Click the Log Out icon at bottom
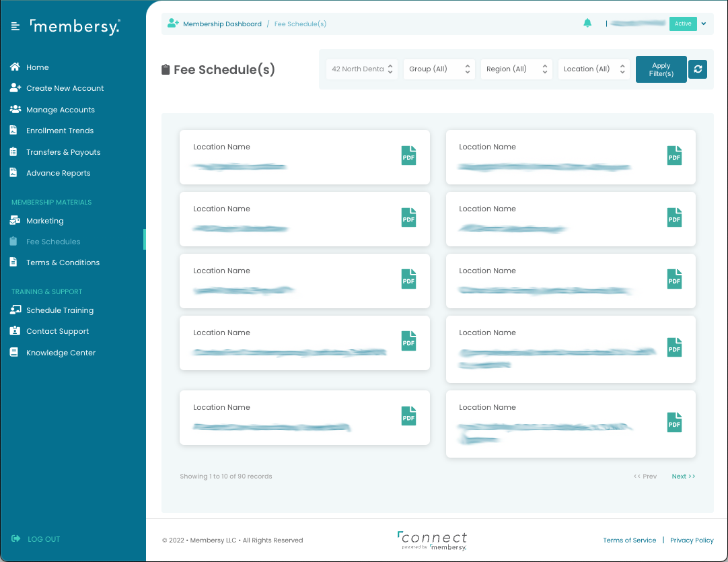The image size is (728, 562). pyautogui.click(x=16, y=538)
